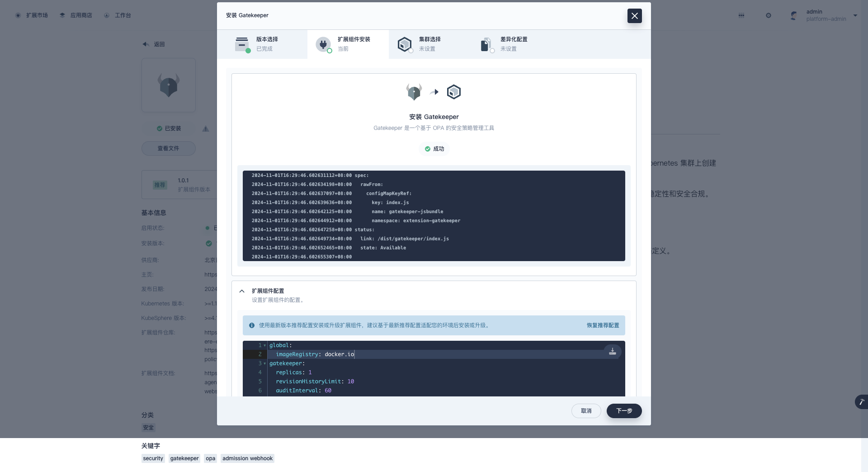The width and height of the screenshot is (868, 472).
Task: Fold the global block at line 1
Action: [265, 345]
